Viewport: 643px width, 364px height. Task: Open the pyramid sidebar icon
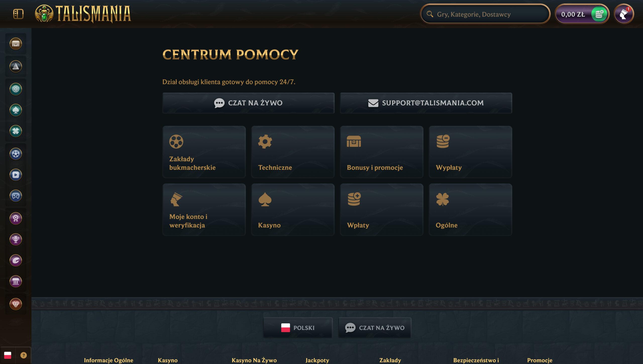pyautogui.click(x=16, y=66)
